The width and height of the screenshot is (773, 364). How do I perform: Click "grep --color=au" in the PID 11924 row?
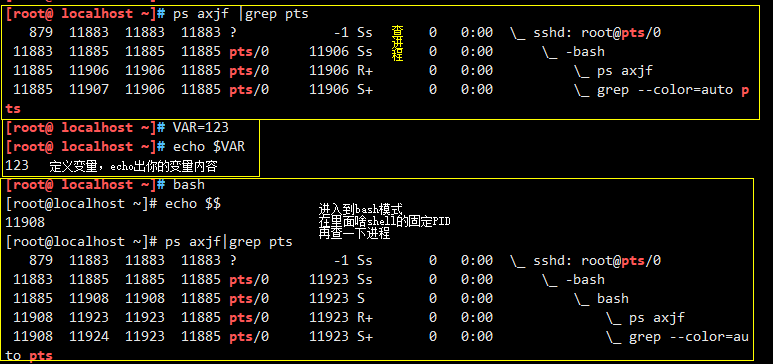pos(689,337)
